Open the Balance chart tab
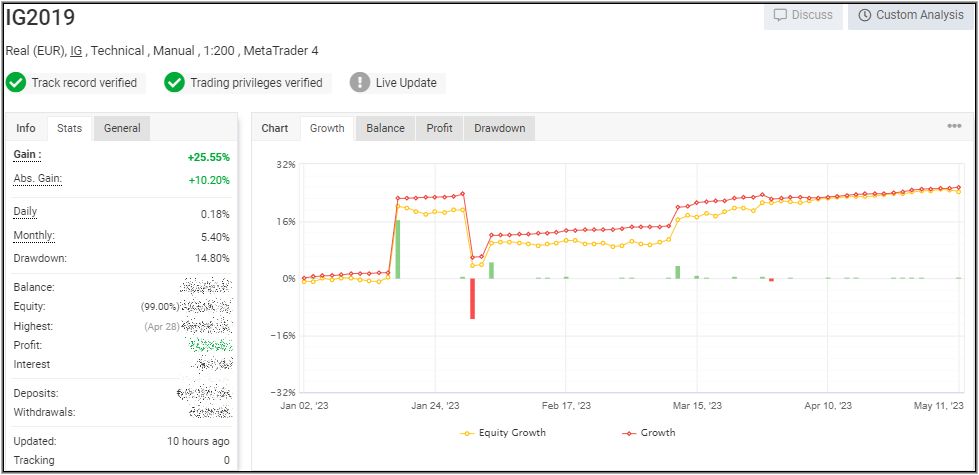 coord(385,128)
